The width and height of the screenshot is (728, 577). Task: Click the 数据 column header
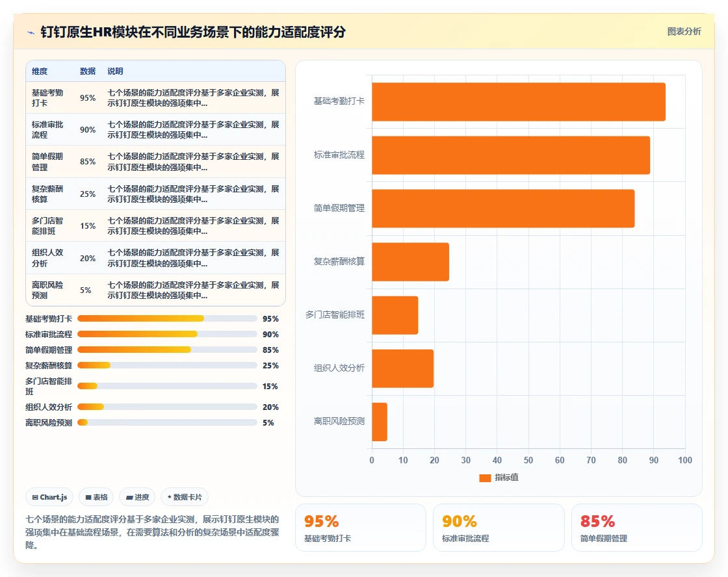[x=88, y=71]
